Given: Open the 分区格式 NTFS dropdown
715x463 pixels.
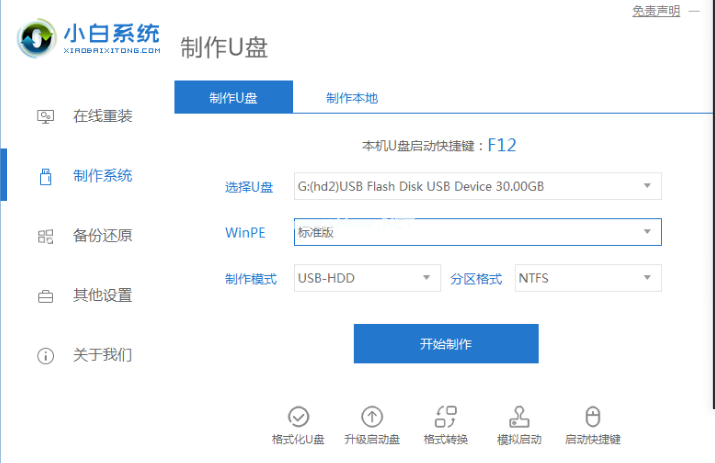Looking at the screenshot, I should (587, 278).
